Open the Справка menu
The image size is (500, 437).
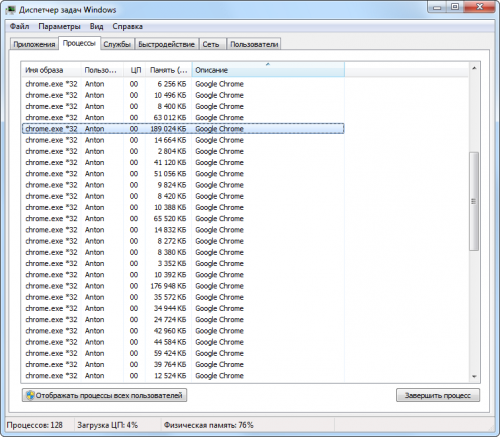click(127, 26)
